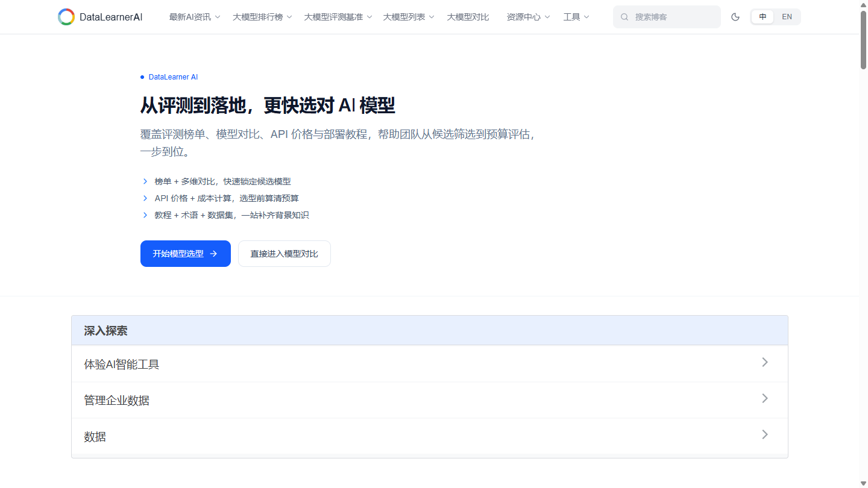Screen dimensions: 868x488
Task: Focus the 搜索博客 search field
Action: [667, 17]
